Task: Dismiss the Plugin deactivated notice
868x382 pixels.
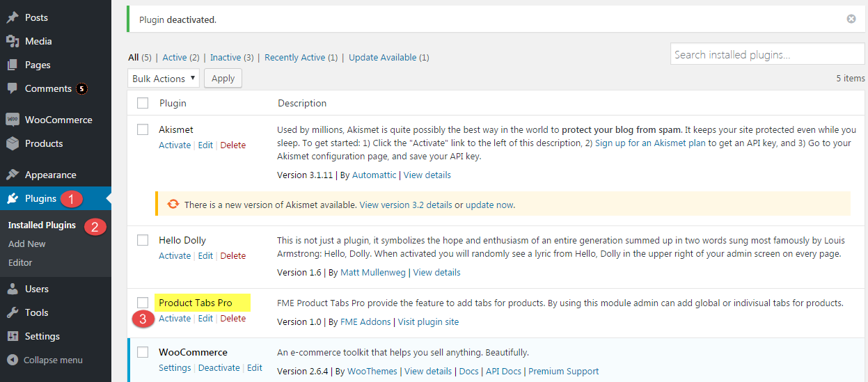Action: pos(851,19)
